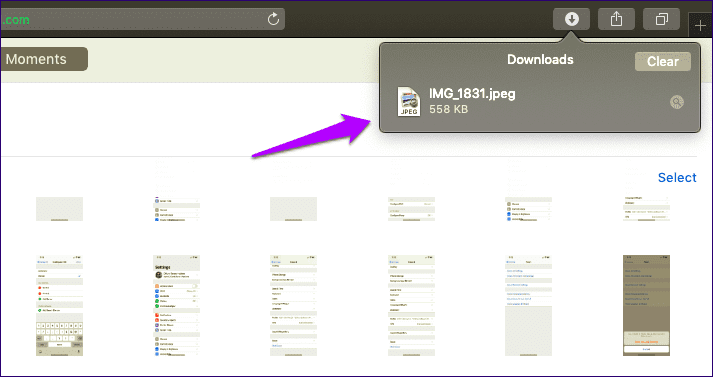Click the JPEG file icon in Downloads
This screenshot has height=377, width=713.
pyautogui.click(x=408, y=101)
